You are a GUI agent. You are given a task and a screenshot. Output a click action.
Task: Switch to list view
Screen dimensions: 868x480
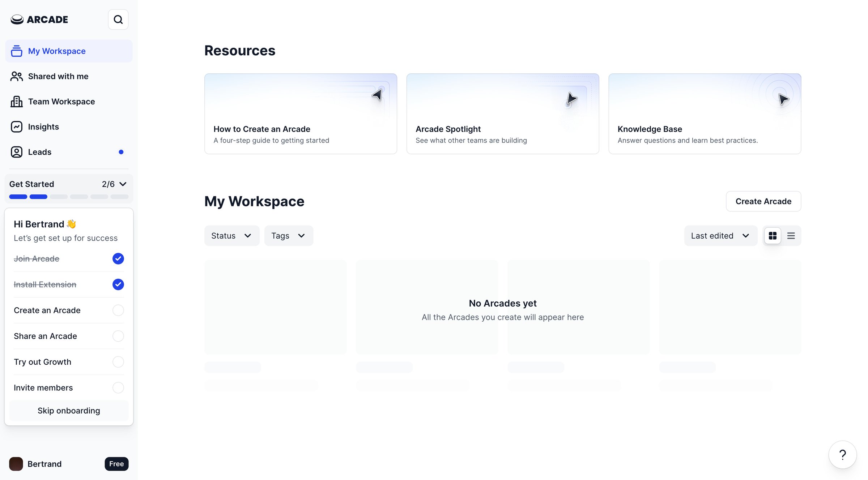tap(791, 236)
